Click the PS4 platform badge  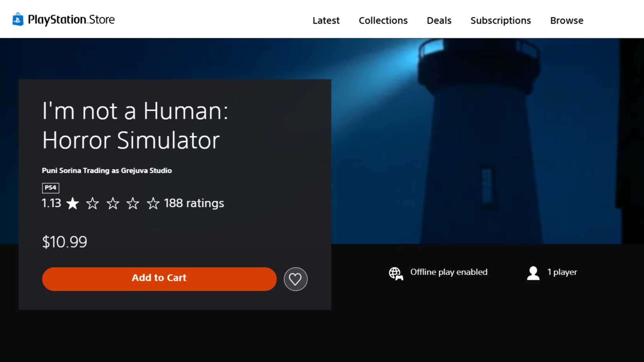[x=50, y=188]
